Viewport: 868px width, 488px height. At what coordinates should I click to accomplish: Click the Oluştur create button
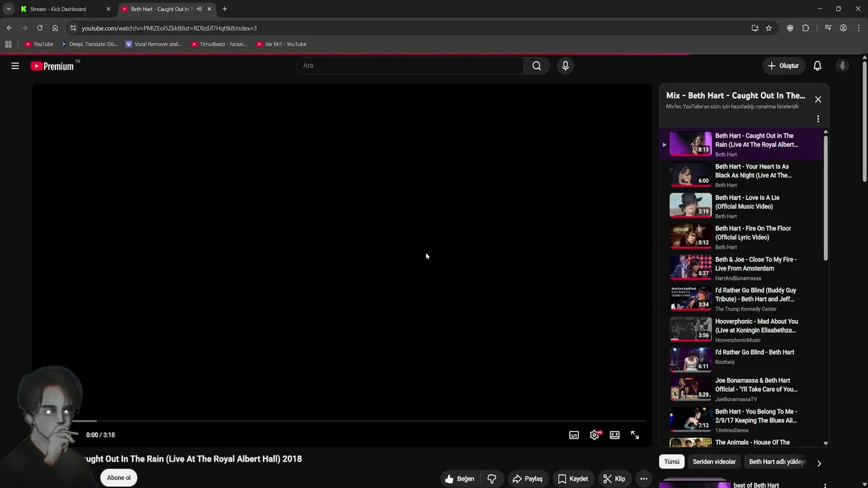click(x=783, y=66)
